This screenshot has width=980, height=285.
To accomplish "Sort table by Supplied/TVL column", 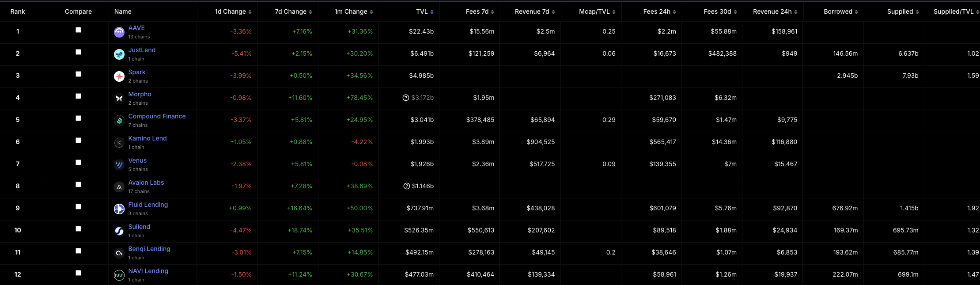I will [x=956, y=11].
